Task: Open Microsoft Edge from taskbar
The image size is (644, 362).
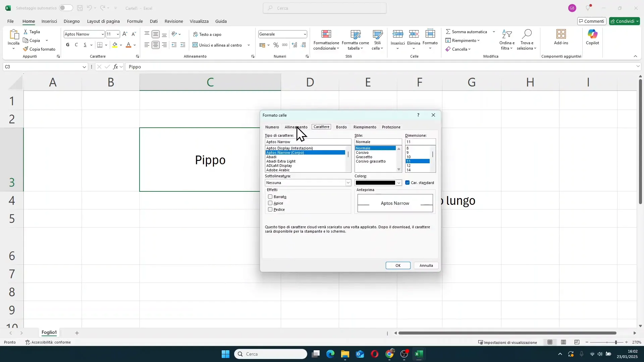Action: pyautogui.click(x=330, y=354)
